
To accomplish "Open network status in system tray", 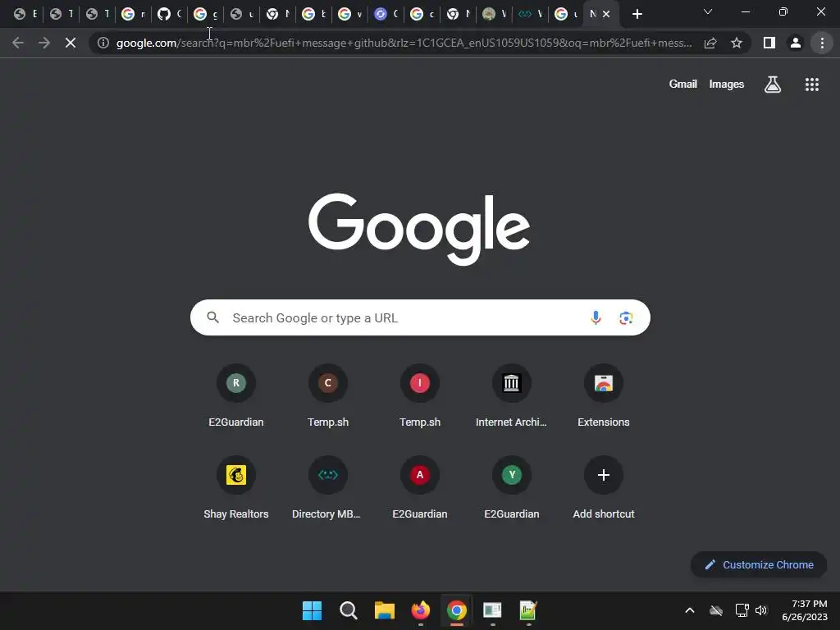I will pos(742,610).
